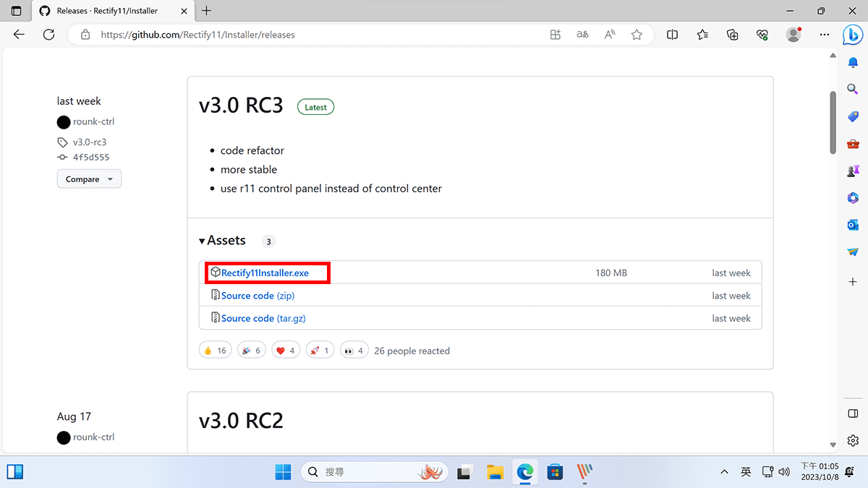Toggle thumbs up reaction with 16
Screen dimensions: 868x488
point(215,351)
